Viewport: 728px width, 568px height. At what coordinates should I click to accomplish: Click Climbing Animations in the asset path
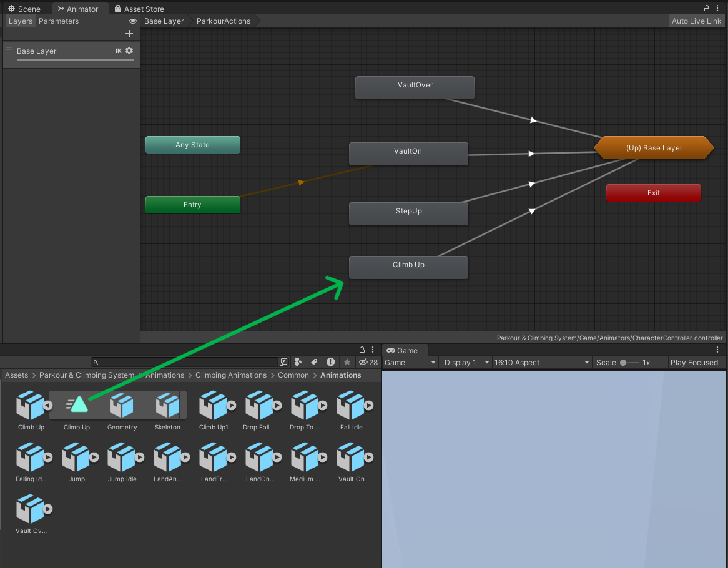point(230,375)
